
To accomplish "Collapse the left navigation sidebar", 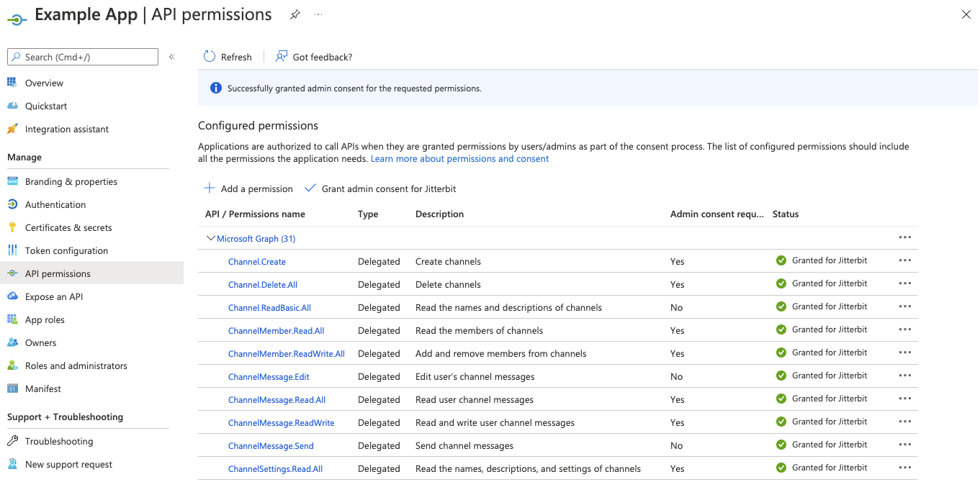I will (x=172, y=57).
